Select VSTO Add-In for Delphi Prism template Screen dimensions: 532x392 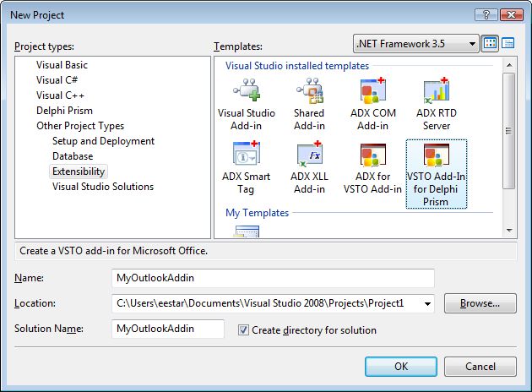(437, 174)
